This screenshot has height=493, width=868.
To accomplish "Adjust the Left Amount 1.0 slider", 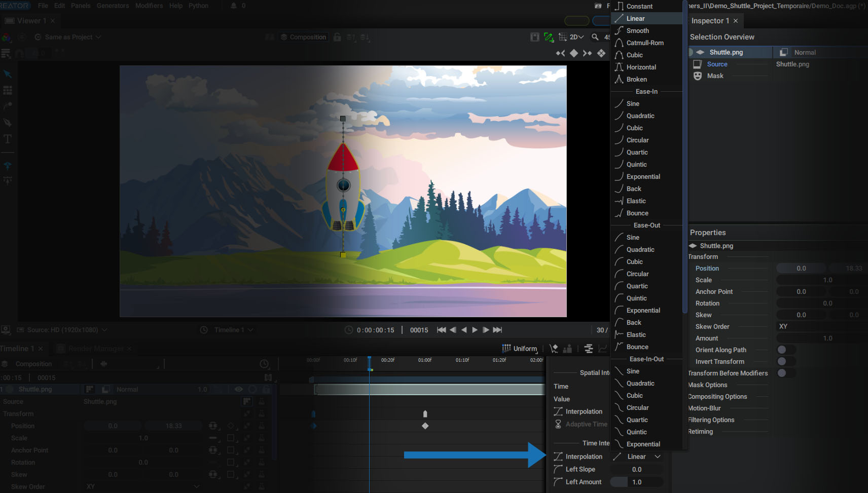I will click(637, 482).
